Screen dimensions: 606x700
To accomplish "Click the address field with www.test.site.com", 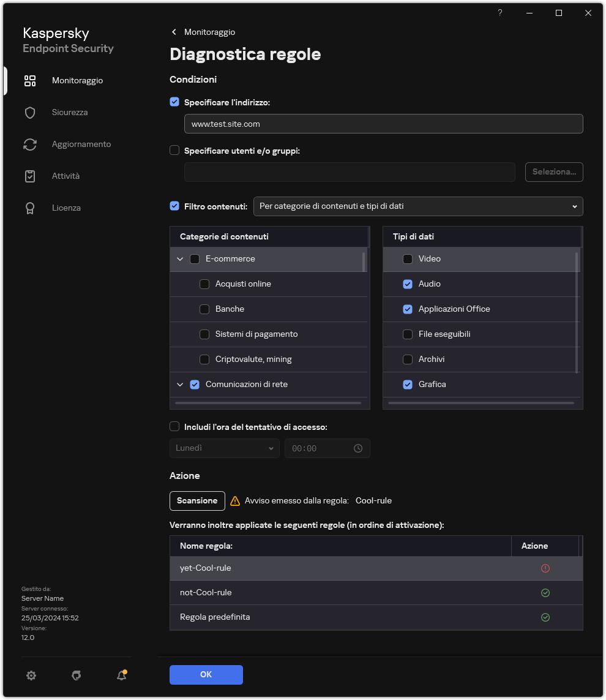I will tap(383, 124).
